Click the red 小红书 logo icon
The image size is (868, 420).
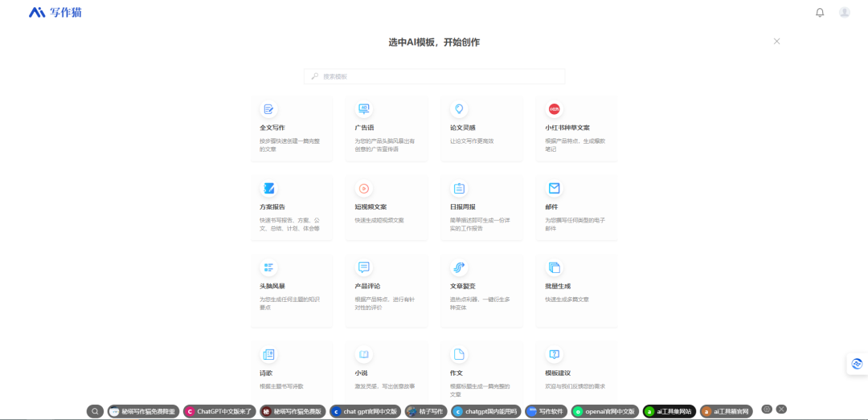tap(554, 109)
